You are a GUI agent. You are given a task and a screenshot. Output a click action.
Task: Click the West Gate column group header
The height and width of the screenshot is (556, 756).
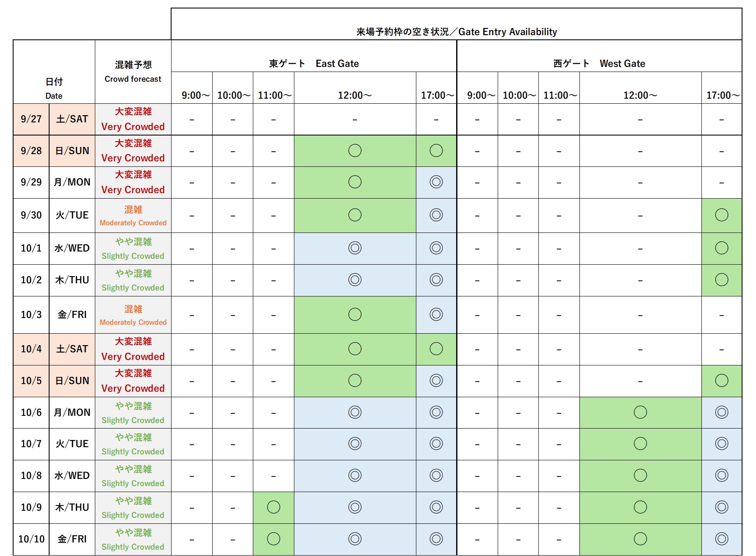(x=599, y=64)
